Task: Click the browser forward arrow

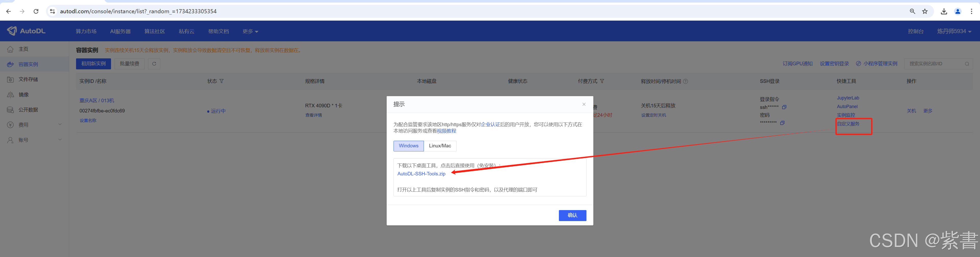Action: tap(22, 11)
